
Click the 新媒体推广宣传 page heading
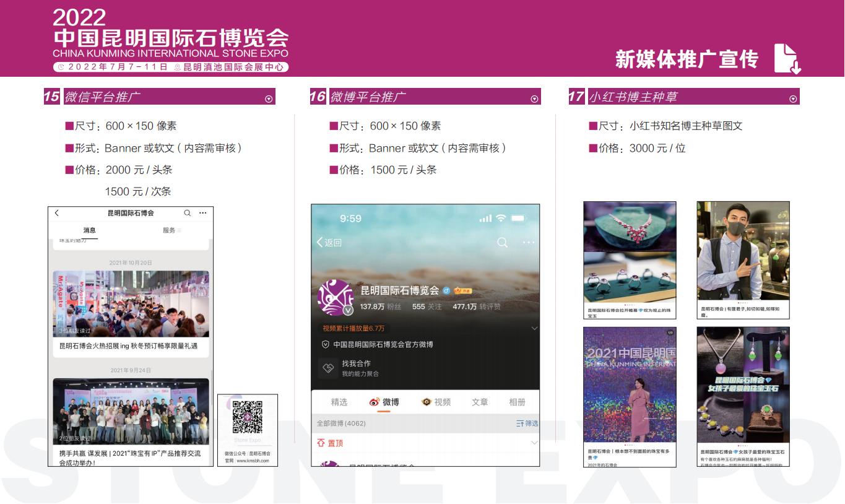[687, 59]
